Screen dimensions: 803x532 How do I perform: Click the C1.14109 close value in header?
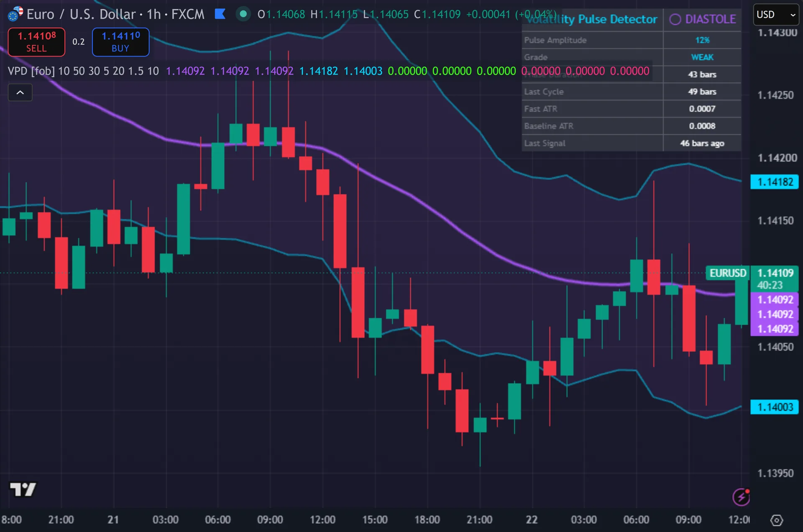click(437, 14)
